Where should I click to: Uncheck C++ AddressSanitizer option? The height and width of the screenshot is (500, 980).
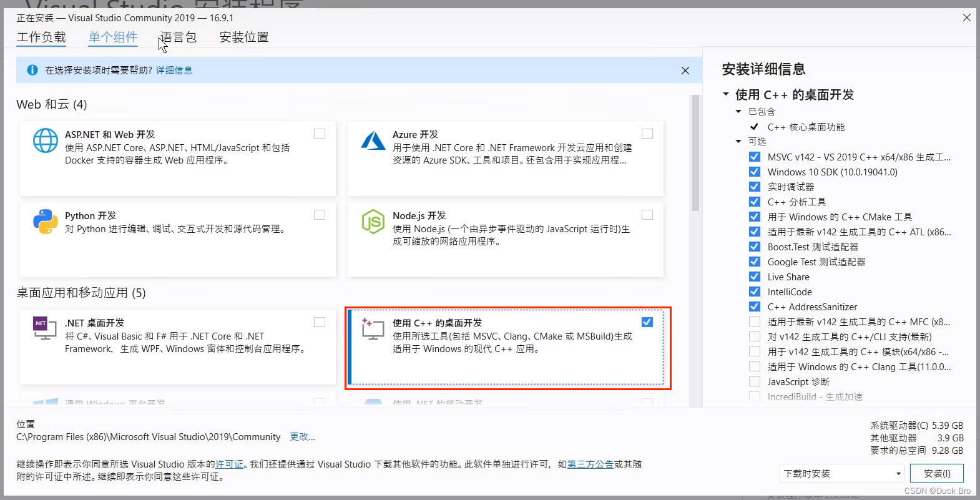tap(755, 306)
